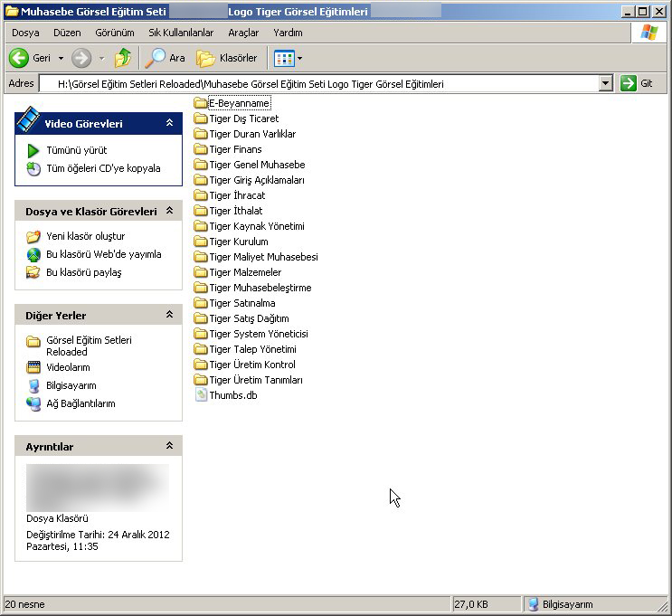Click the blurred preview thumbnail in Ayrıntılar
Viewport: 672px width, 616px height.
98,488
